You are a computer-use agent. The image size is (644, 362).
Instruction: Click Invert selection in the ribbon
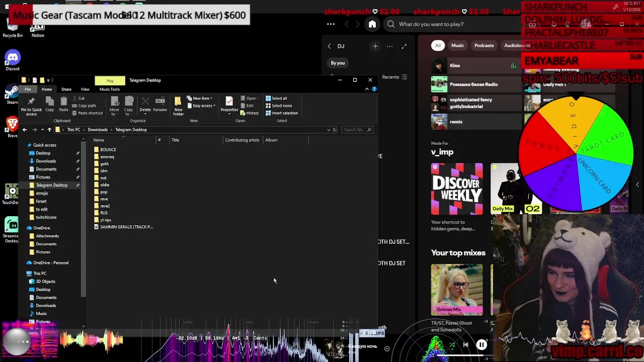tap(281, 113)
